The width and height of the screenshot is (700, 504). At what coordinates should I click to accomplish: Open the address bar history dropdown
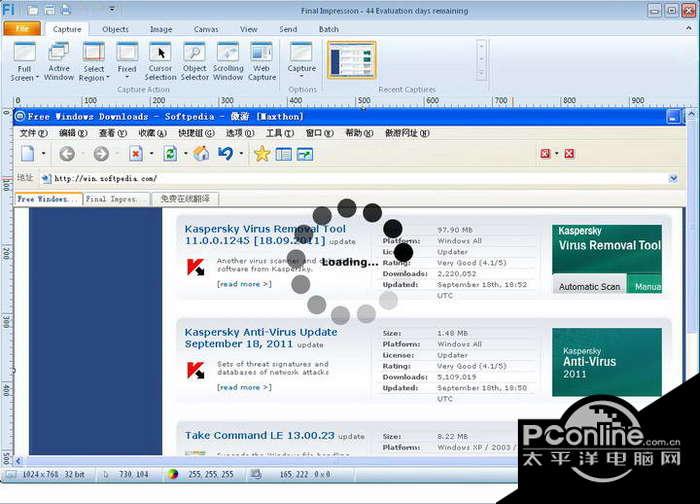pyautogui.click(x=673, y=179)
